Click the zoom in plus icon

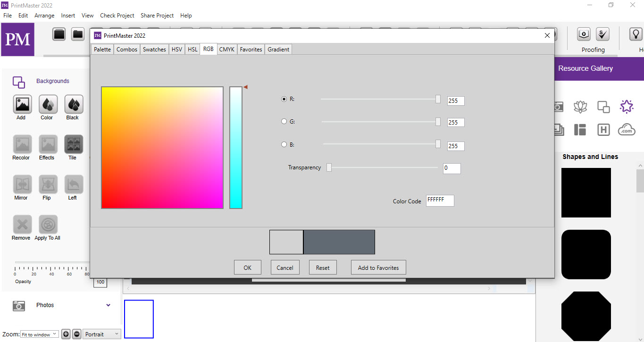(x=66, y=334)
